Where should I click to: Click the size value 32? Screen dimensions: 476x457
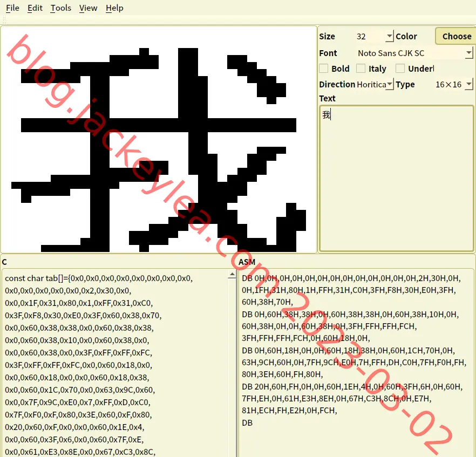pos(361,37)
